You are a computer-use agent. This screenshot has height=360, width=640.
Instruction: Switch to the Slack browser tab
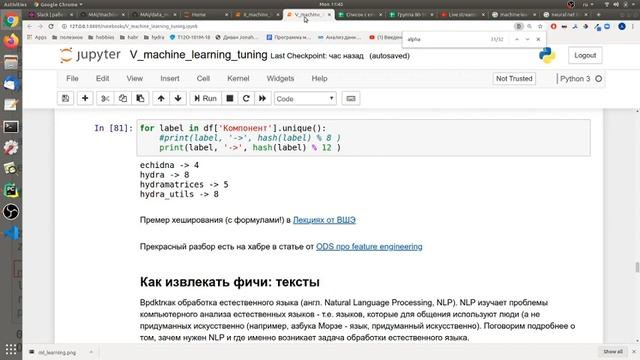[51, 14]
